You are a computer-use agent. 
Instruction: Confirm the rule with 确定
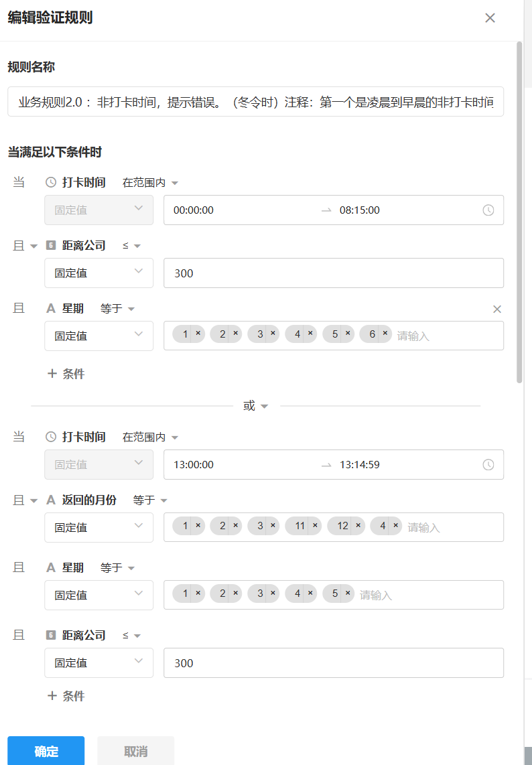tap(46, 751)
